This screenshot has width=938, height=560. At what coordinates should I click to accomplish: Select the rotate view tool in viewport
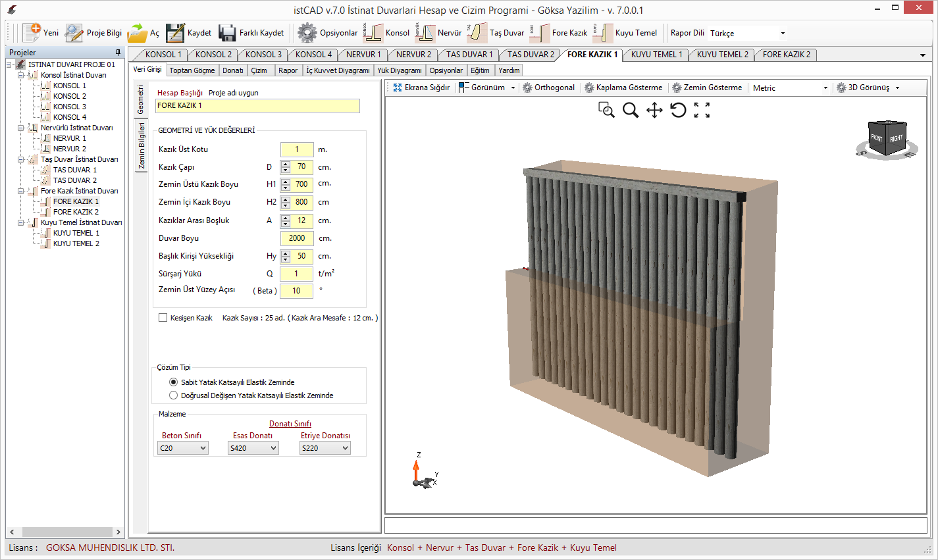pos(678,110)
